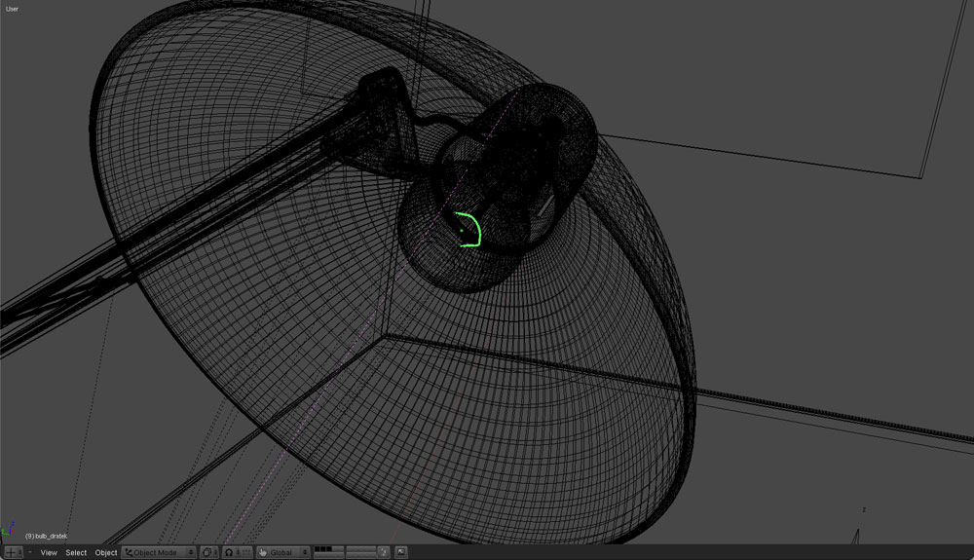Click the OpenGL render image icon
The width and height of the screenshot is (974, 560).
400,552
